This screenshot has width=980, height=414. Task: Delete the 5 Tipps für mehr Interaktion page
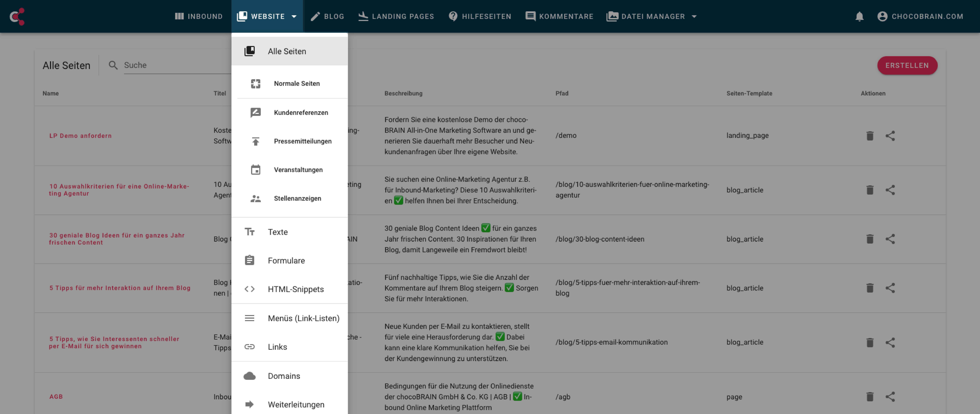click(870, 288)
